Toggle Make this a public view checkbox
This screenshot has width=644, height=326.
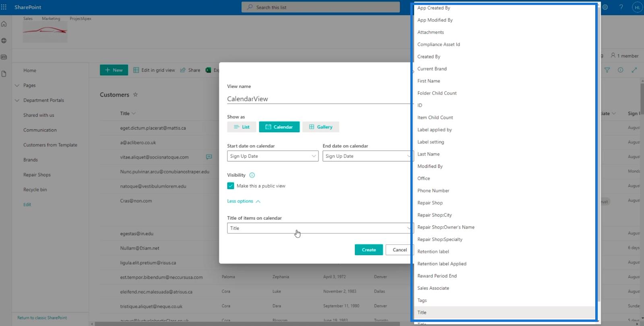(x=231, y=186)
